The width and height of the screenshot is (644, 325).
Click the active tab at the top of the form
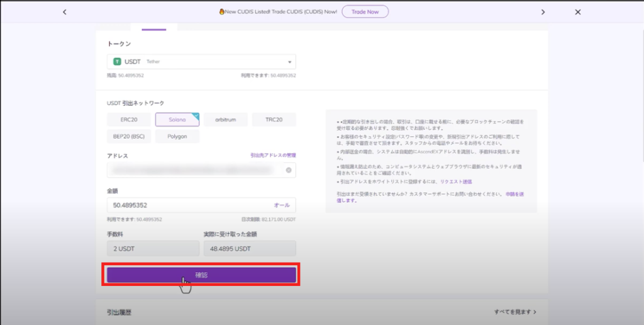(x=154, y=27)
